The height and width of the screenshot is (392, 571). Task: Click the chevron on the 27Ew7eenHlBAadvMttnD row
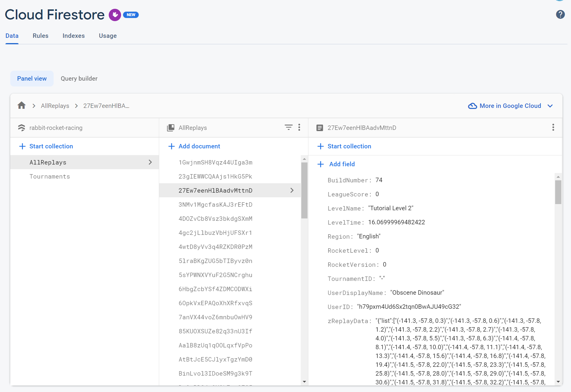pos(292,190)
